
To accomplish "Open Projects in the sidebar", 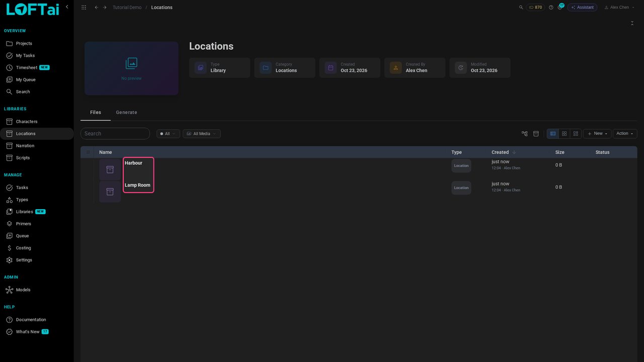I will point(37,44).
